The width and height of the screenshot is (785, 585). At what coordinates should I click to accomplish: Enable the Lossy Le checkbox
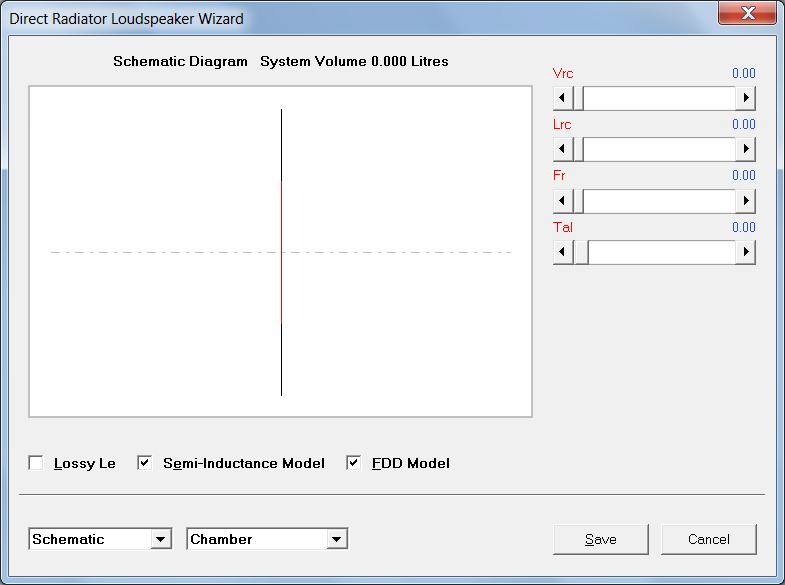pos(36,463)
